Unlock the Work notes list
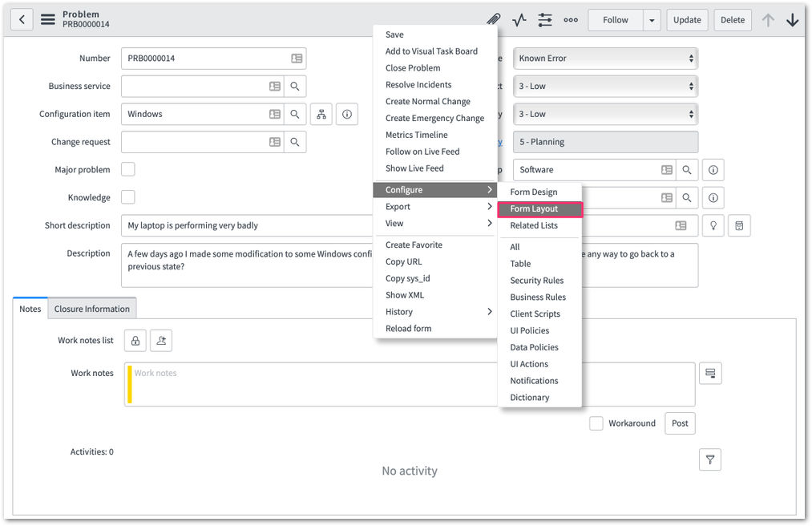 pos(135,341)
